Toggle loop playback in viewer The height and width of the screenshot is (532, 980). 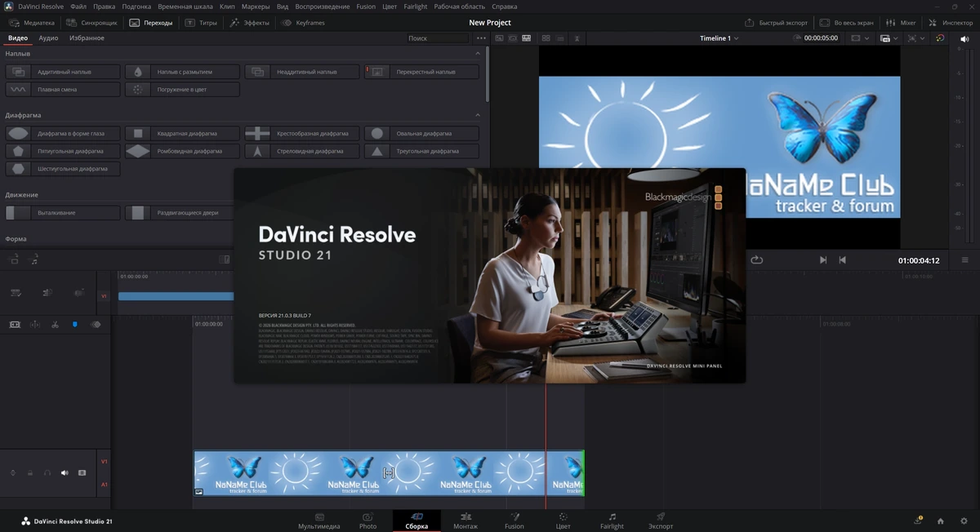tap(757, 260)
